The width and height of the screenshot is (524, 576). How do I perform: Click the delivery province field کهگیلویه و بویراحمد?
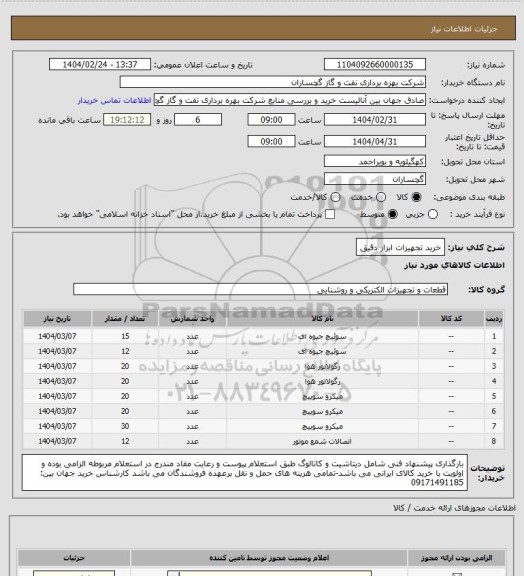[375, 161]
